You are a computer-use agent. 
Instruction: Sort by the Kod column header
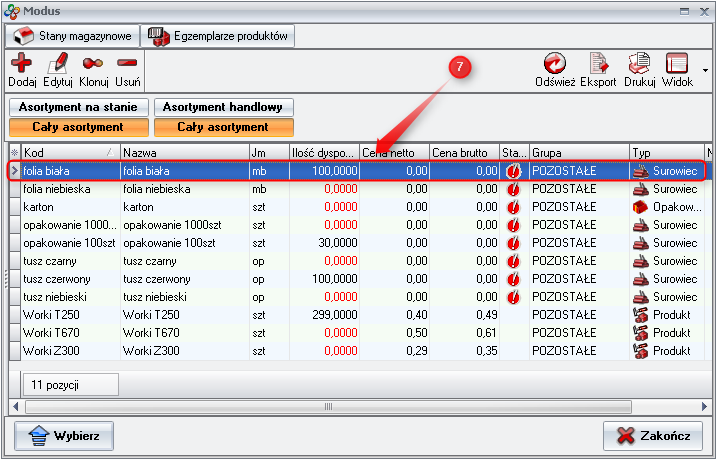click(x=65, y=153)
